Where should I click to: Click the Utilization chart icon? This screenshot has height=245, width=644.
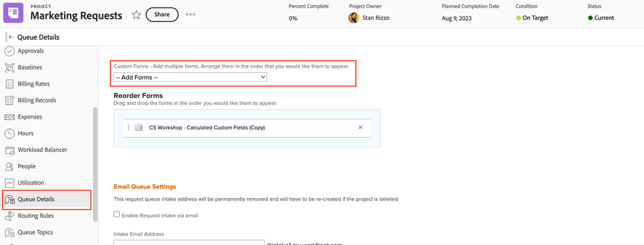click(x=10, y=183)
